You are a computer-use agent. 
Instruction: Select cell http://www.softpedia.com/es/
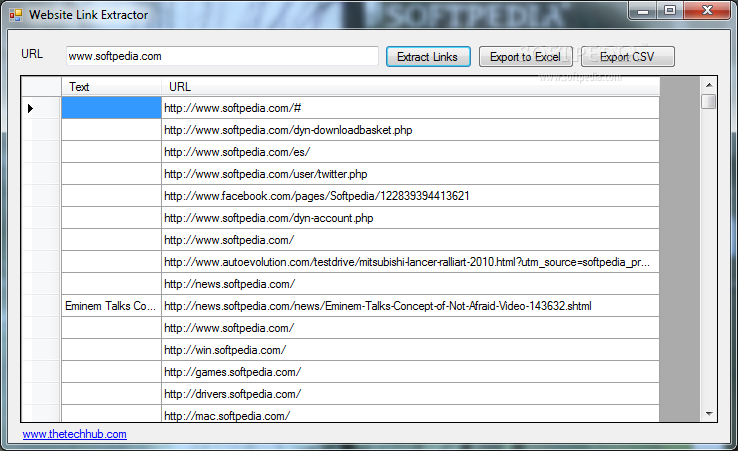(x=410, y=152)
